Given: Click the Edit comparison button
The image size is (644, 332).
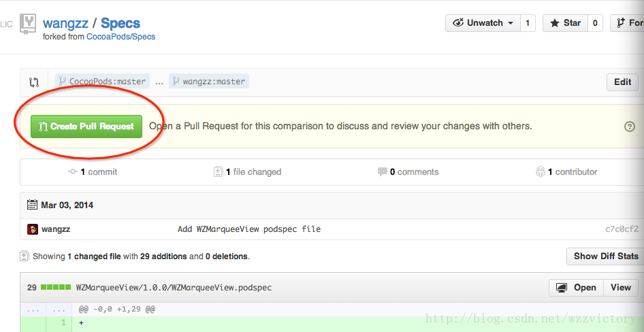Looking at the screenshot, I should pos(622,82).
